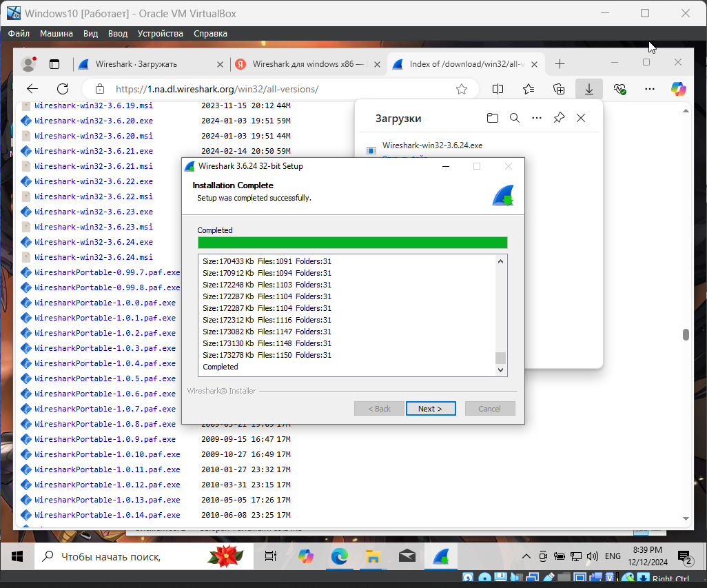Minimize the Wireshark Setup window

coord(446,166)
